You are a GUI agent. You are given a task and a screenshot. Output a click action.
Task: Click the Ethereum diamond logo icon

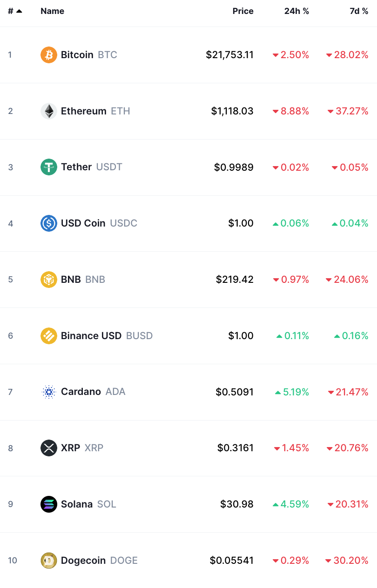tap(49, 111)
